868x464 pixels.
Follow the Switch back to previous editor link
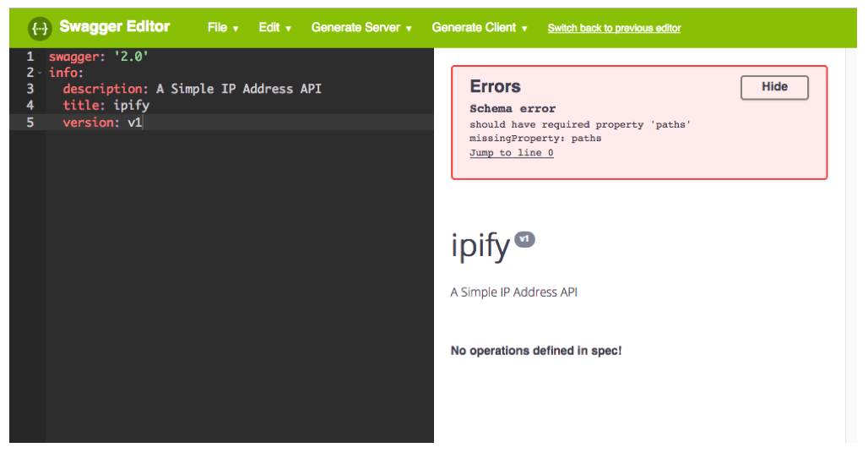[x=614, y=29]
